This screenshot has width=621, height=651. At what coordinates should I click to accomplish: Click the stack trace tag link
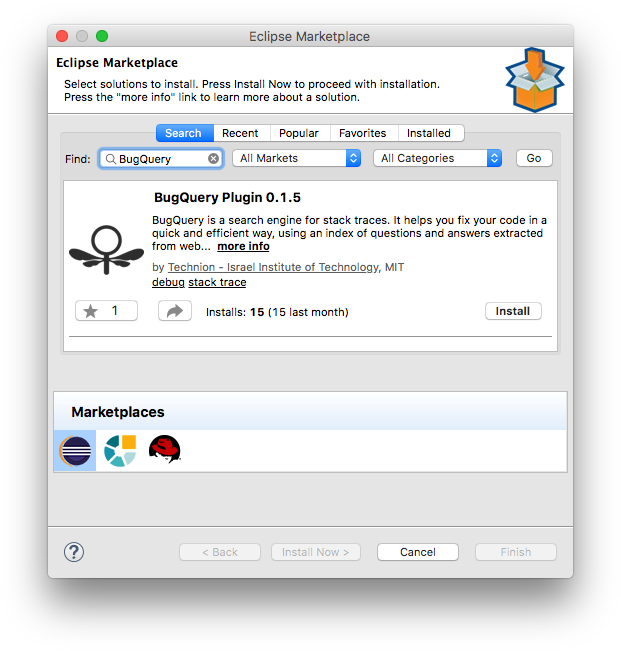[x=217, y=282]
